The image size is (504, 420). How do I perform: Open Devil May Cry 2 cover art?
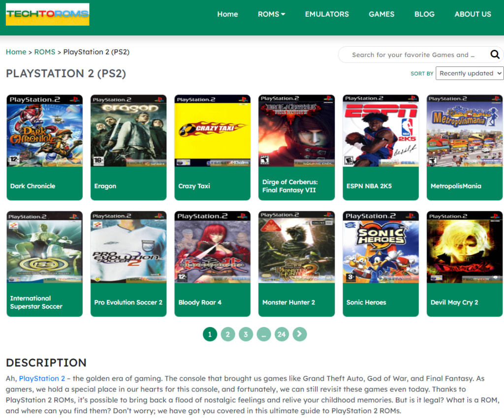point(465,247)
